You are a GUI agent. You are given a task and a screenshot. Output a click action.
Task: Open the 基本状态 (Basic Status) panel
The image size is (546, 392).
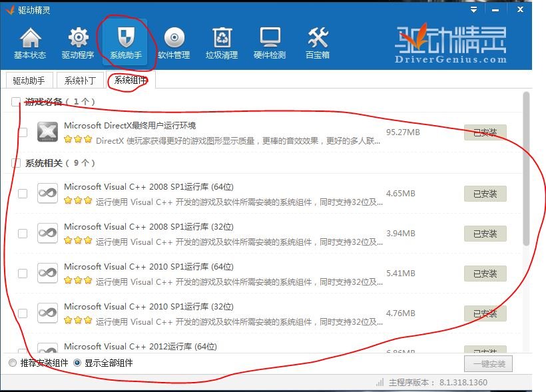[29, 42]
